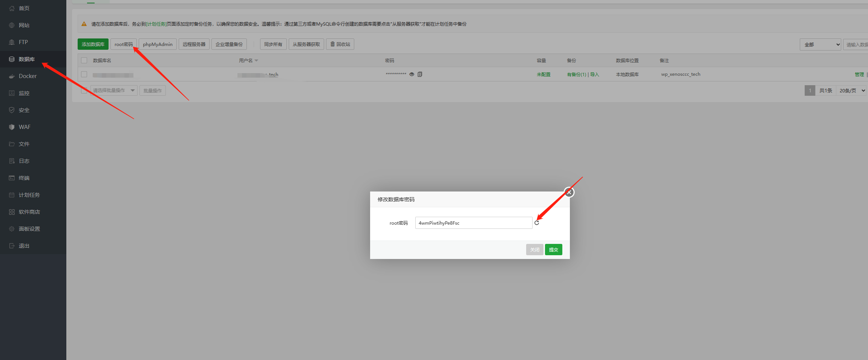
Task: Click the 首页 home icon in sidebar
Action: (x=12, y=8)
